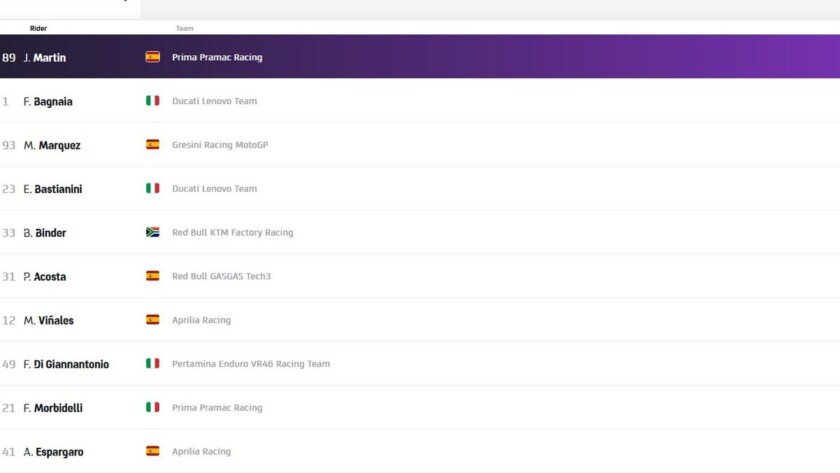This screenshot has width=840, height=473.
Task: Sort by the Rider column header
Action: click(x=38, y=28)
